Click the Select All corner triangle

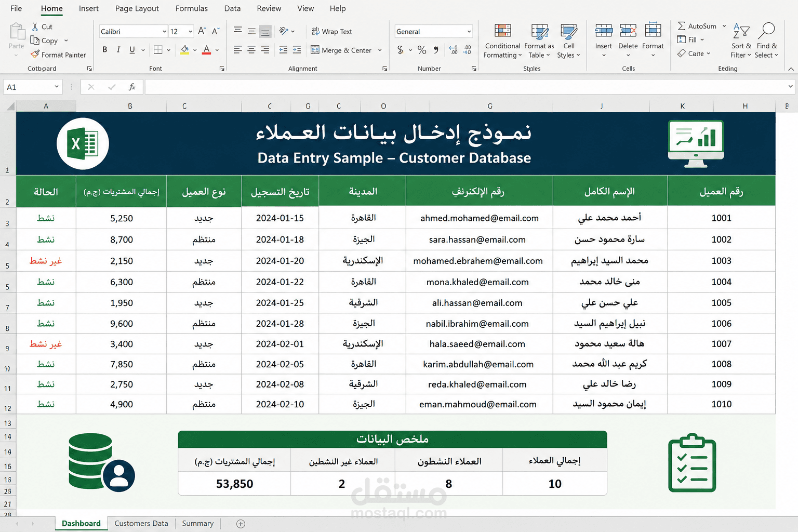point(10,107)
